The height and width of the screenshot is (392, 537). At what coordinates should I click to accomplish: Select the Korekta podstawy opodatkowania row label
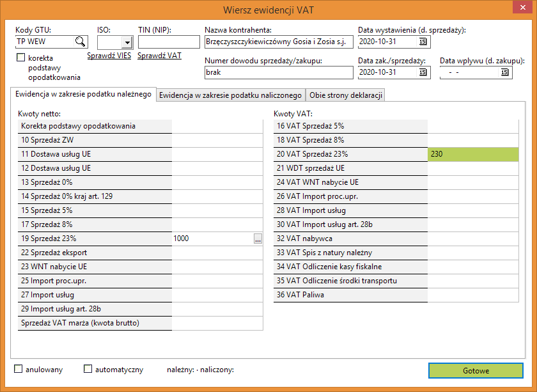[95, 126]
